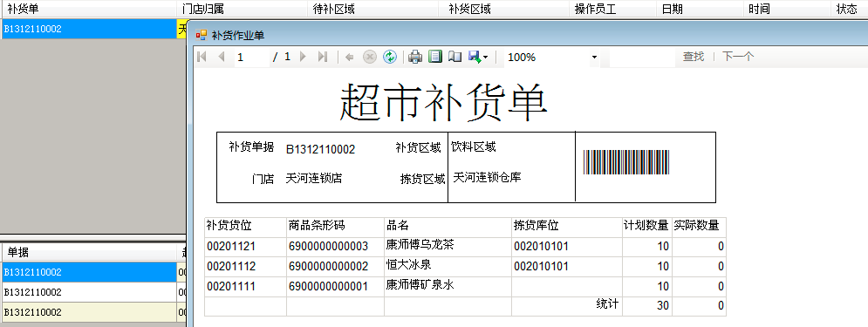Click the total value 30

point(663,306)
